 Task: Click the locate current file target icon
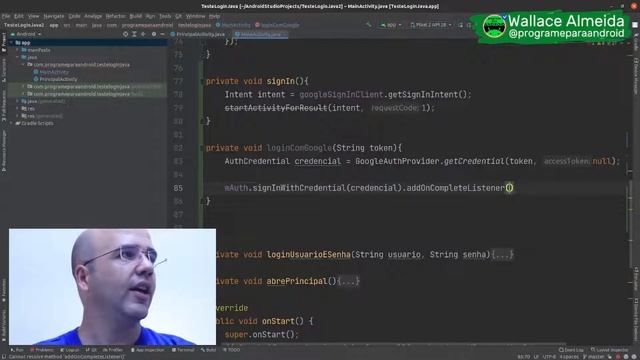(x=125, y=34)
